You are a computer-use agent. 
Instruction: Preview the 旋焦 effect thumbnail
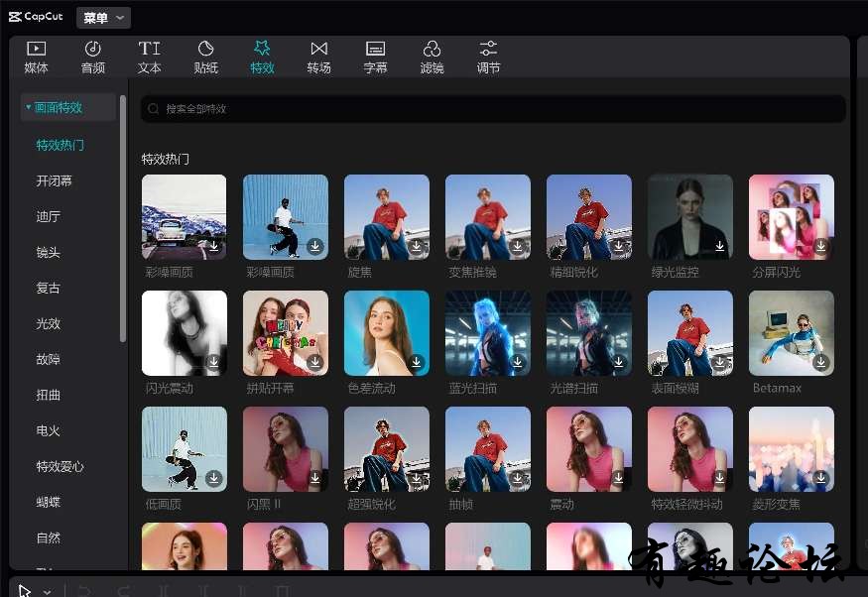click(387, 217)
